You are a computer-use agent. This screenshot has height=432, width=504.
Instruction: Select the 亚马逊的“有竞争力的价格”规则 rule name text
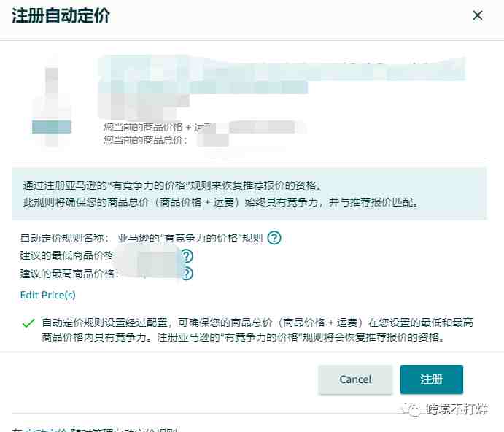point(190,238)
